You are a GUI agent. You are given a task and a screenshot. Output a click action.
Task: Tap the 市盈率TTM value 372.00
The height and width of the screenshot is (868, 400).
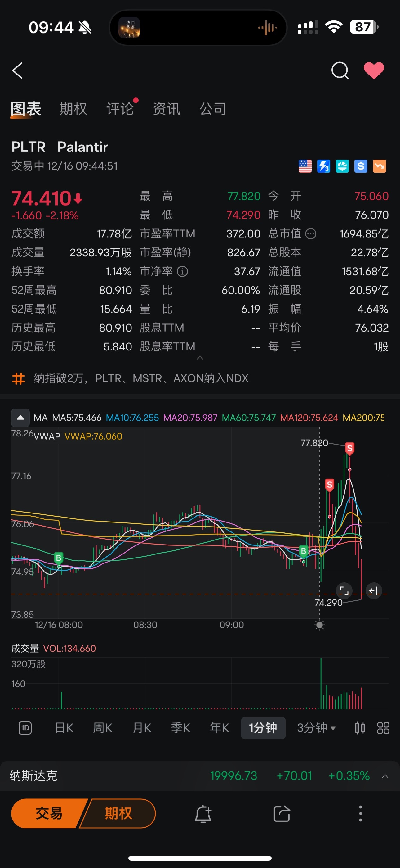[x=243, y=233]
